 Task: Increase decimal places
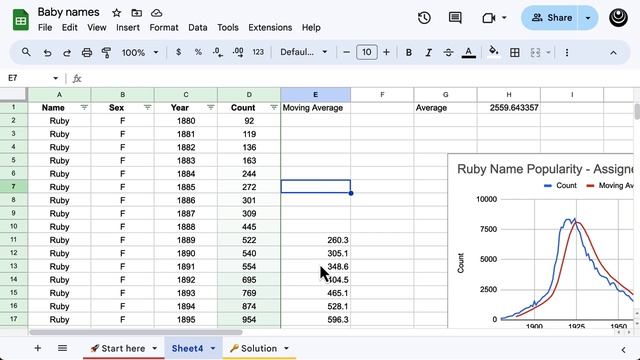[238, 52]
